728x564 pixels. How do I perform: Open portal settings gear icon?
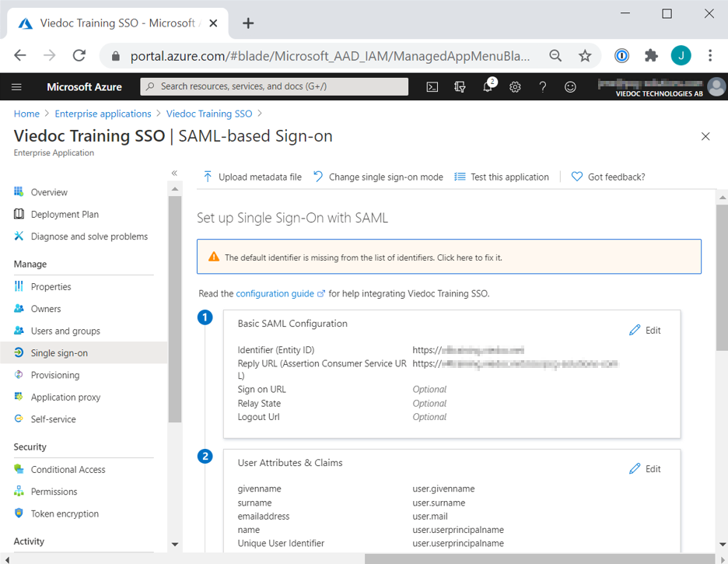515,87
